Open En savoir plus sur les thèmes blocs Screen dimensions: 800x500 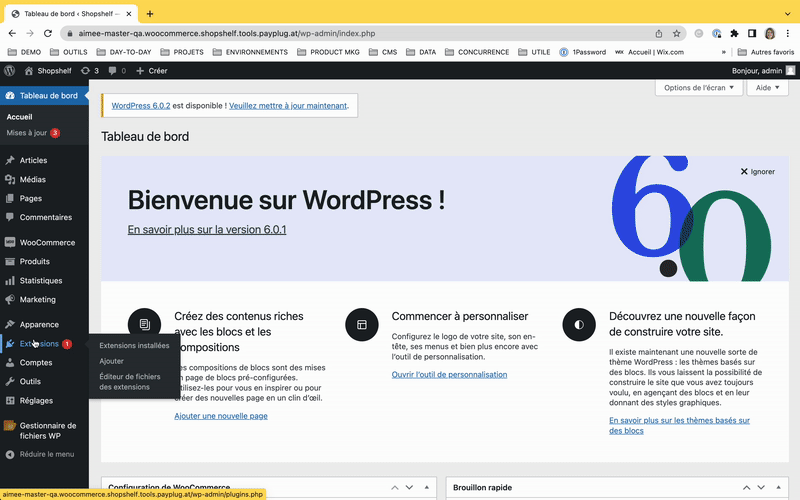point(679,426)
